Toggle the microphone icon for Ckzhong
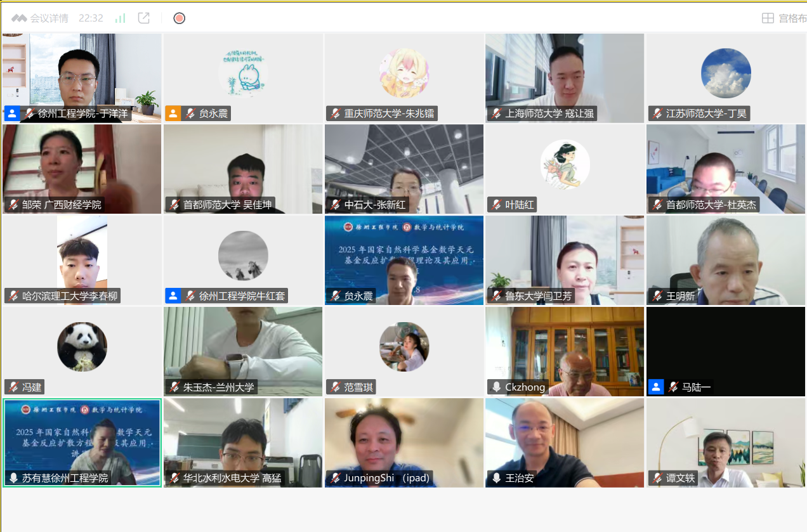Image resolution: width=807 pixels, height=532 pixels. [496, 387]
